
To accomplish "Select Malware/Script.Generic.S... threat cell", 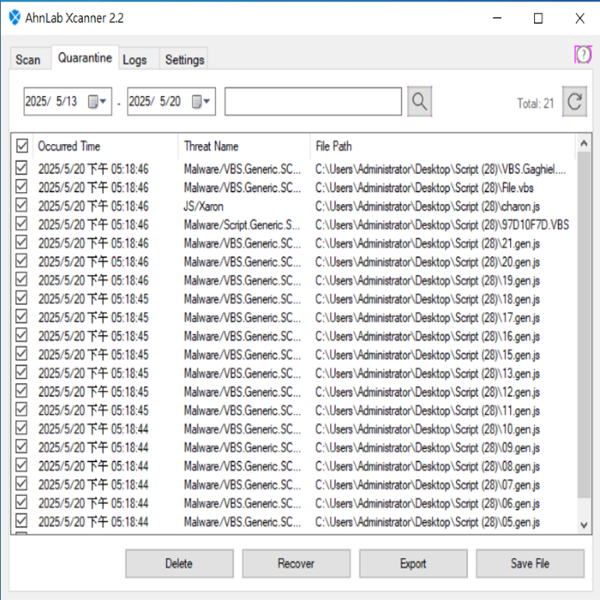I will (242, 225).
